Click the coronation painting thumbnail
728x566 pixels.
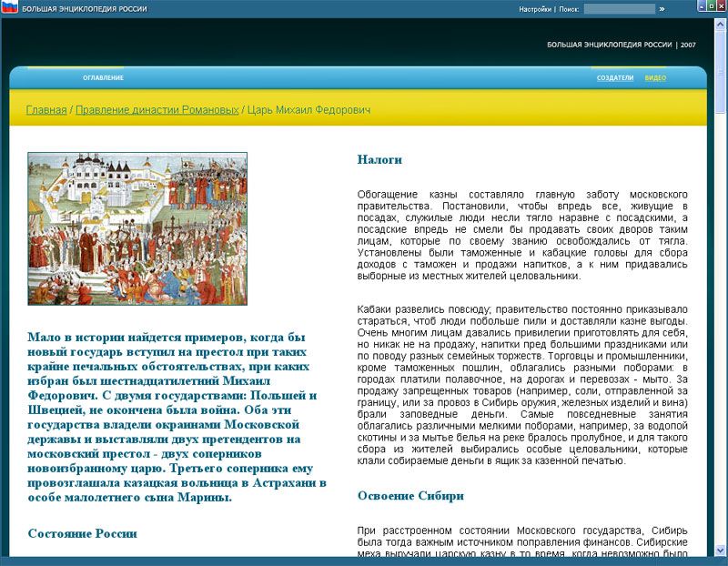point(137,228)
